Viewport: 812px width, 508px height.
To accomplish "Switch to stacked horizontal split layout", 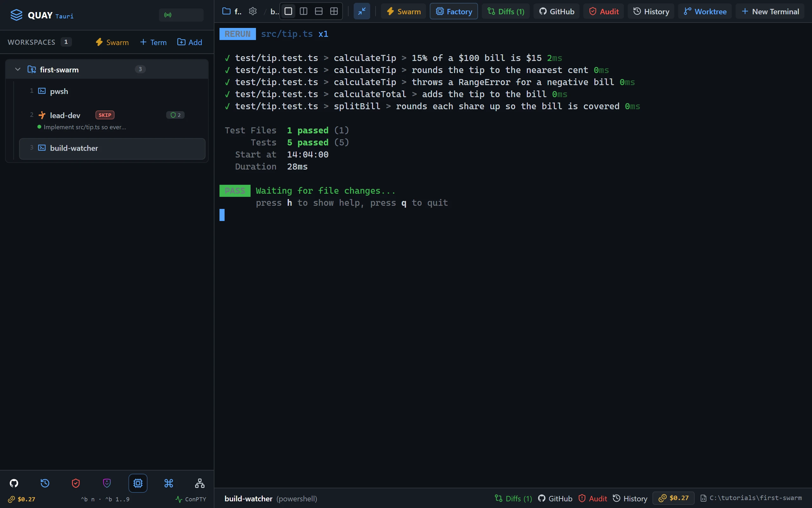I will 319,11.
